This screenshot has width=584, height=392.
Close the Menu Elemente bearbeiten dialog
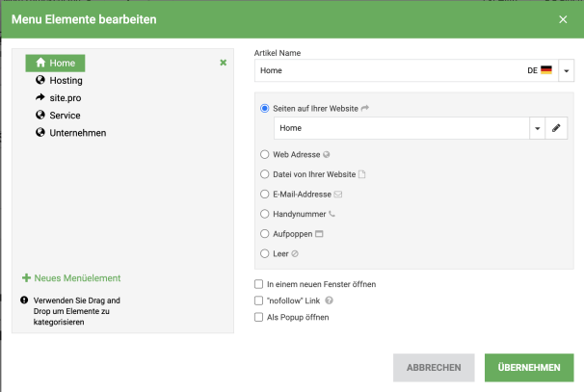click(563, 19)
